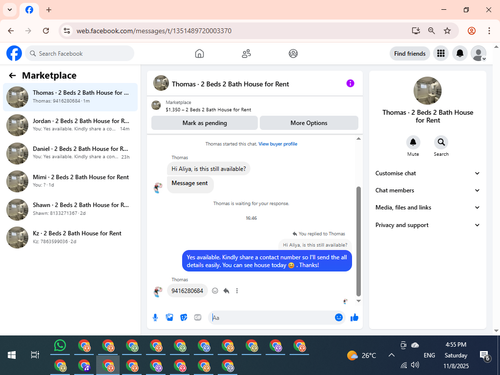Open emoji picker in message box
This screenshot has width=500, height=375.
click(x=339, y=317)
